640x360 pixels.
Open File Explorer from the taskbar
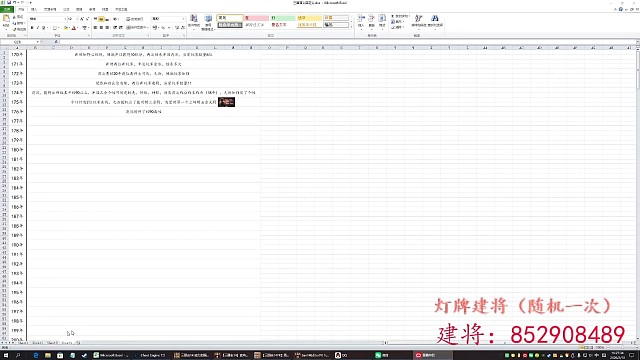(x=48, y=356)
